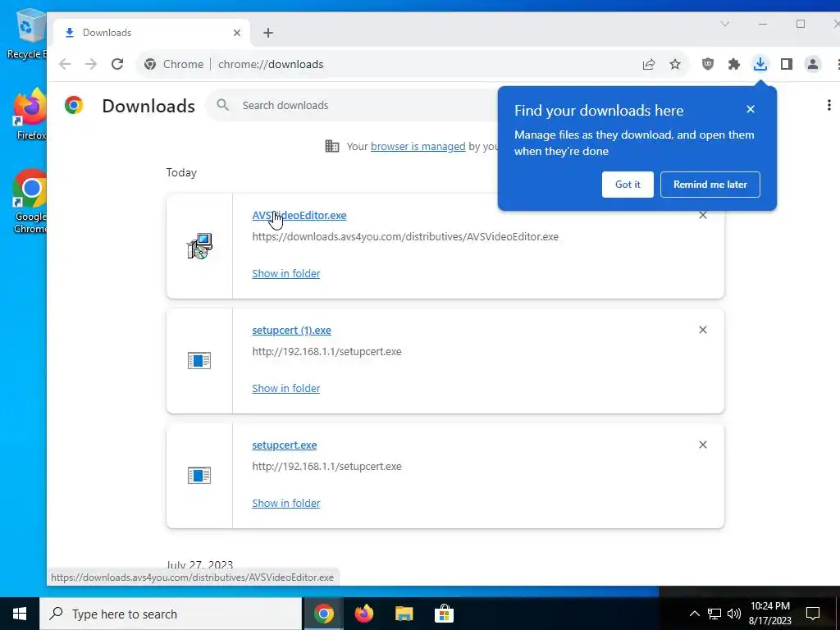Launch Firefox from the taskbar
This screenshot has width=840, height=630.
click(x=364, y=614)
